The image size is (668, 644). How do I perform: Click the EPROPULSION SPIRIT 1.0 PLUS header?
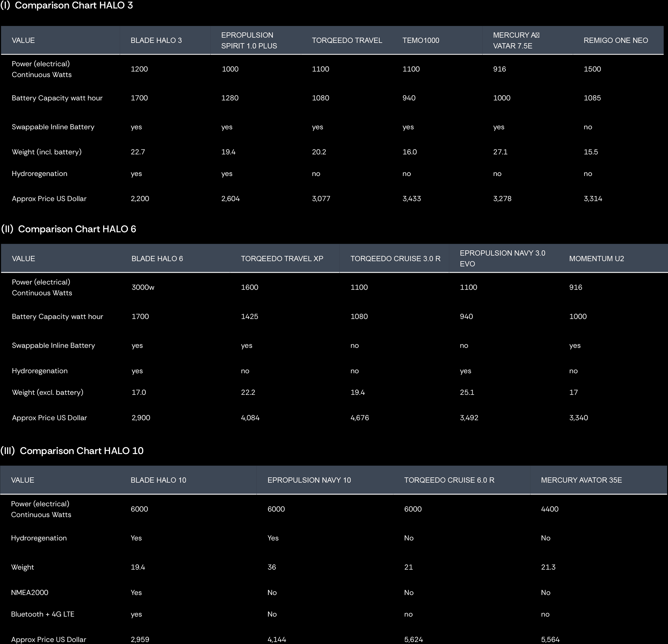click(249, 40)
